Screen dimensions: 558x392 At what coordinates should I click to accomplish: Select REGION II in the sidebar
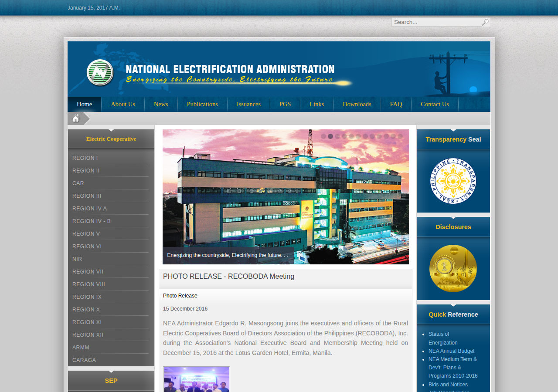(x=86, y=171)
